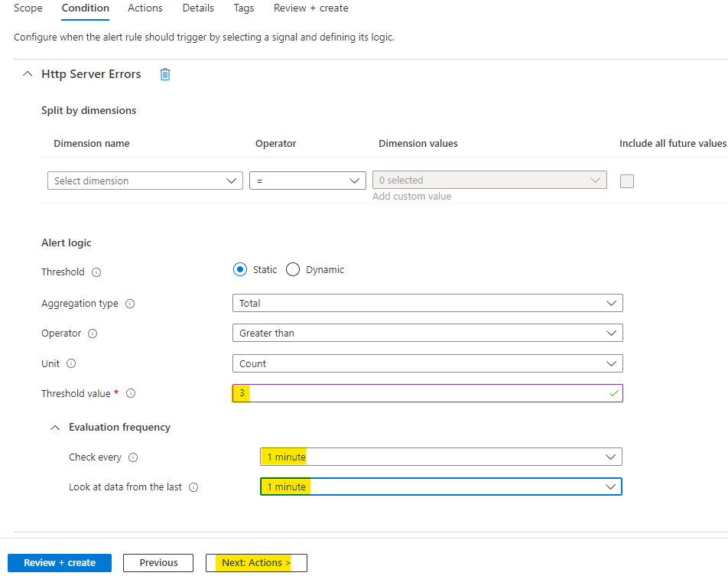Open the Select dimension dropdown

click(x=145, y=181)
